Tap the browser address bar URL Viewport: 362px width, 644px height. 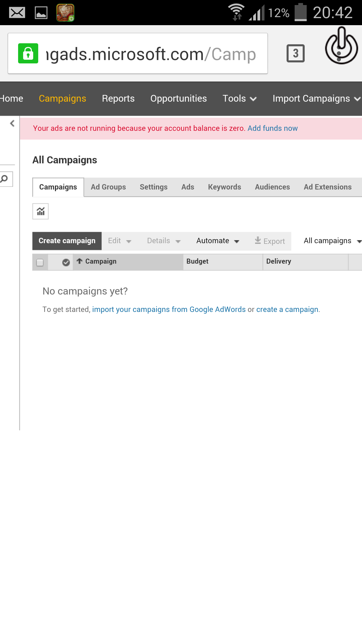pyautogui.click(x=151, y=54)
